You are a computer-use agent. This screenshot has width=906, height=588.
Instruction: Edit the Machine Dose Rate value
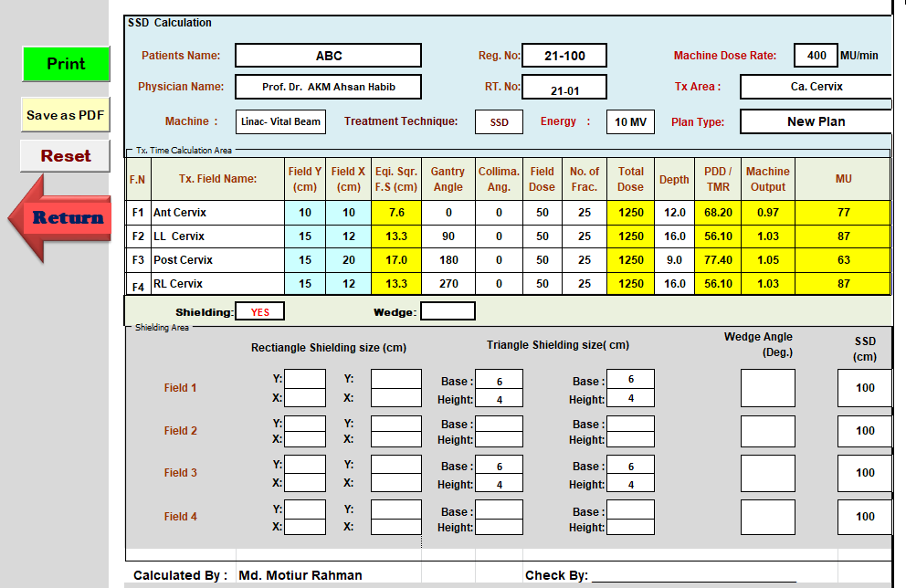[x=816, y=56]
